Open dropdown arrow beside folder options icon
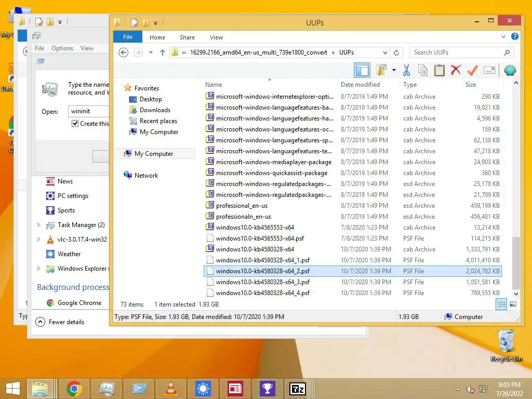Screen dimensions: 532x399 click(394, 70)
